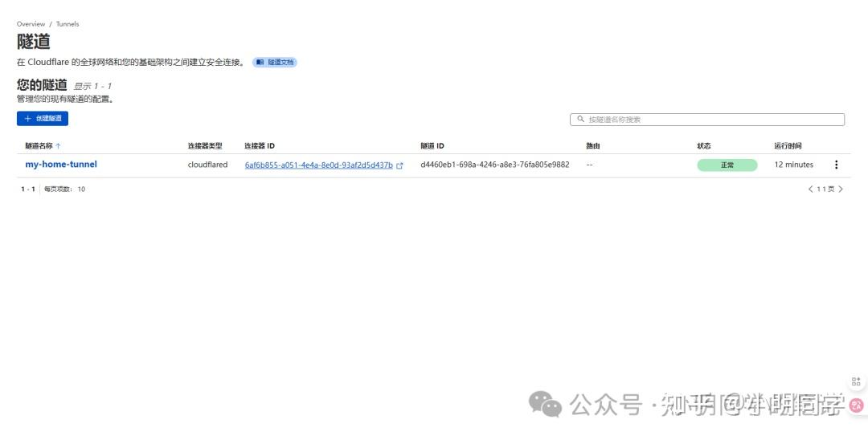
Task: Click the 状态 column header
Action: [x=703, y=146]
